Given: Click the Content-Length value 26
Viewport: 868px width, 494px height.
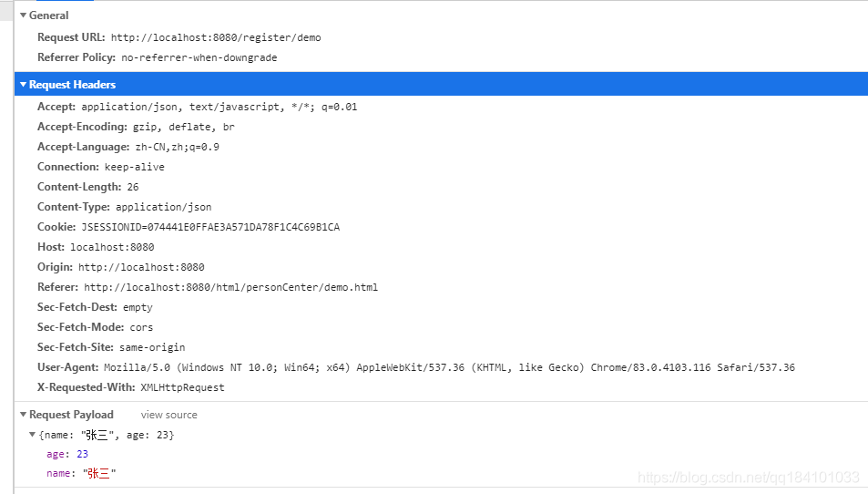Looking at the screenshot, I should coord(133,187).
